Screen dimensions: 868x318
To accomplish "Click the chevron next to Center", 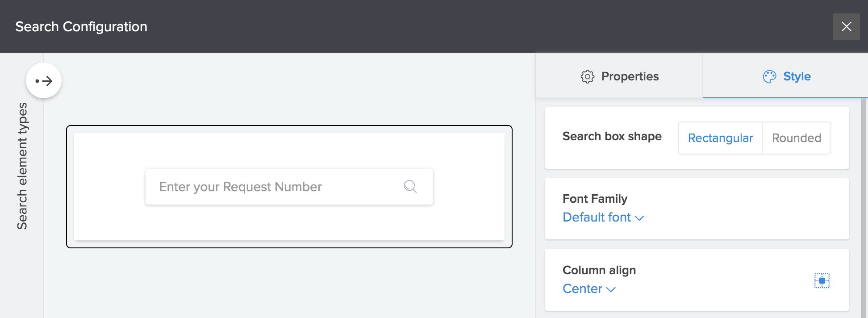I will 611,289.
